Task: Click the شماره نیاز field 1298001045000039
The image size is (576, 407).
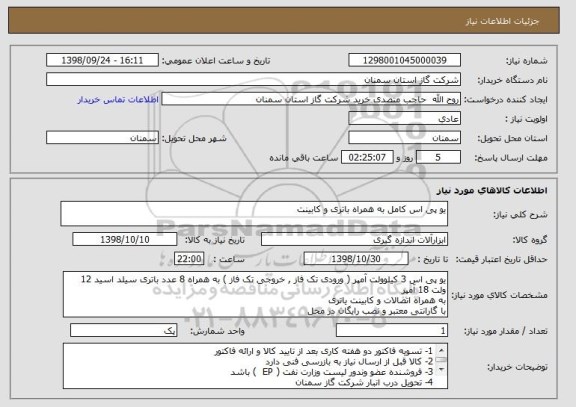Action: click(x=404, y=60)
